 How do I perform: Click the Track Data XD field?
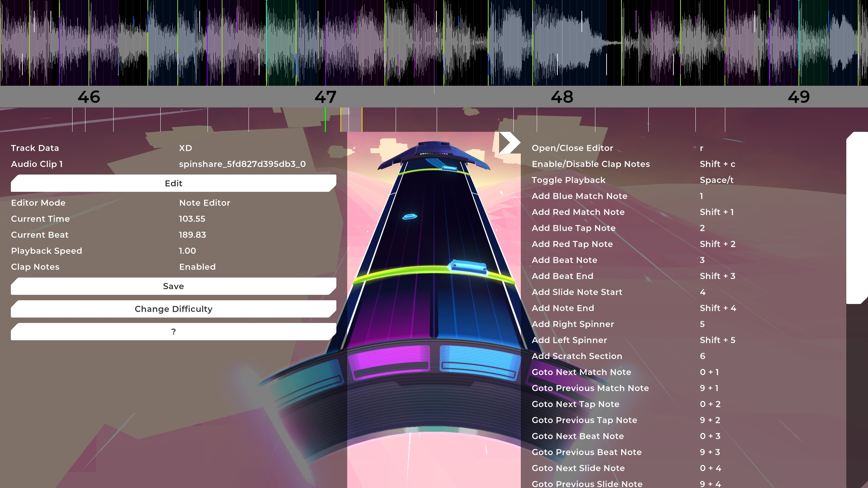185,148
